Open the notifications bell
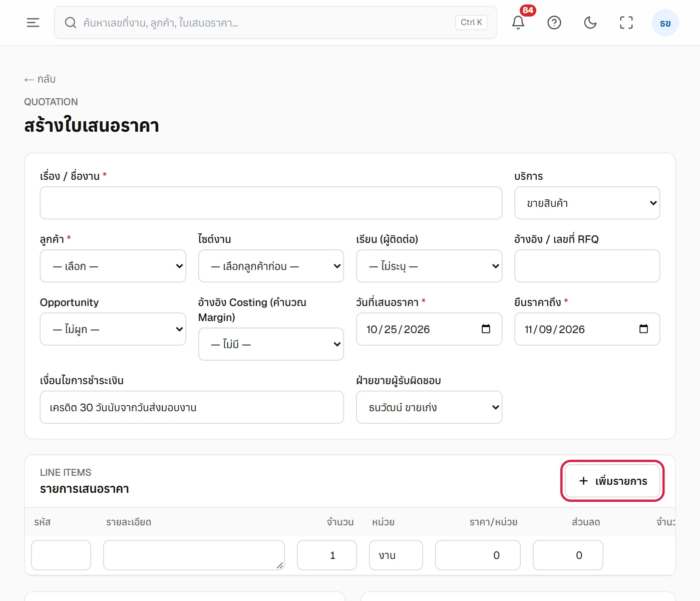The height and width of the screenshot is (601, 700). (x=518, y=23)
